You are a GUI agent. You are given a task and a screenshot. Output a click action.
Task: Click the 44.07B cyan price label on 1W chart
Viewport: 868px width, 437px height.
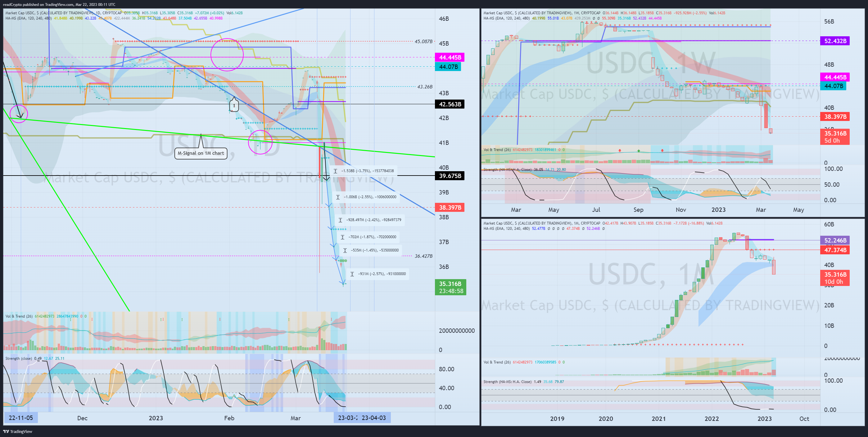(x=833, y=86)
